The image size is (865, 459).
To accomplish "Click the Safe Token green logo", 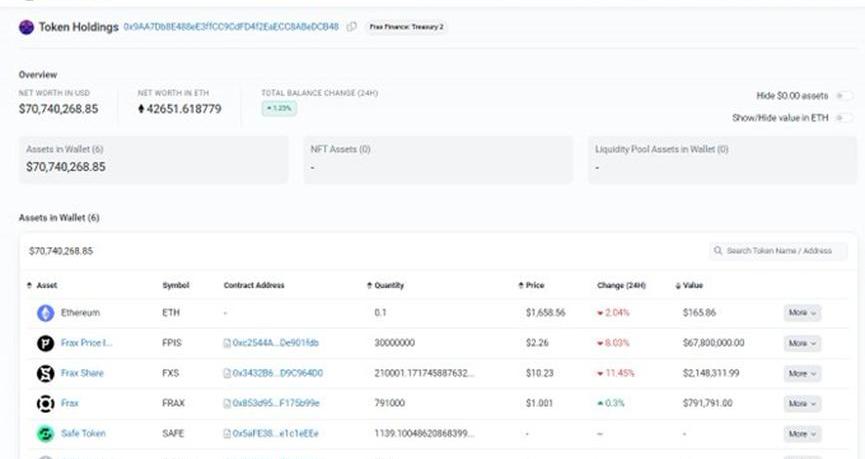I will 45,433.
